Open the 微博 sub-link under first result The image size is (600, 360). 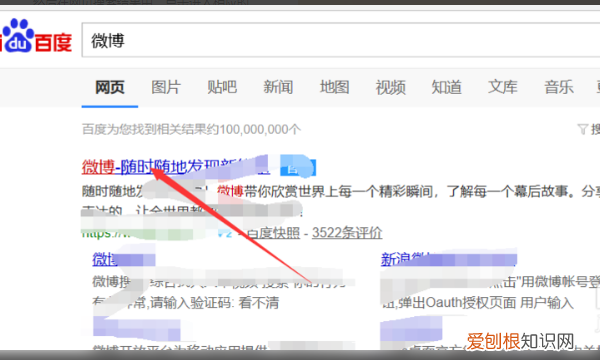click(x=124, y=259)
